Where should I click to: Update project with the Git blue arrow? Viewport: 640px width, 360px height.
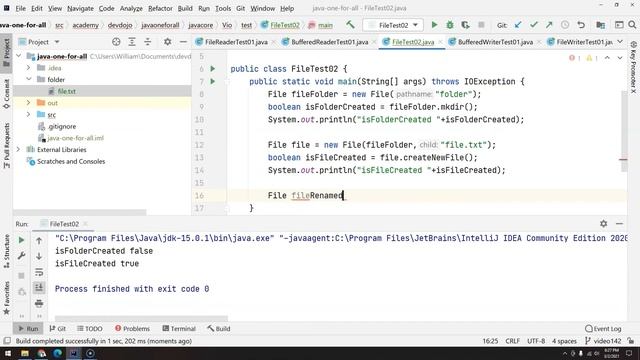[x=518, y=25]
